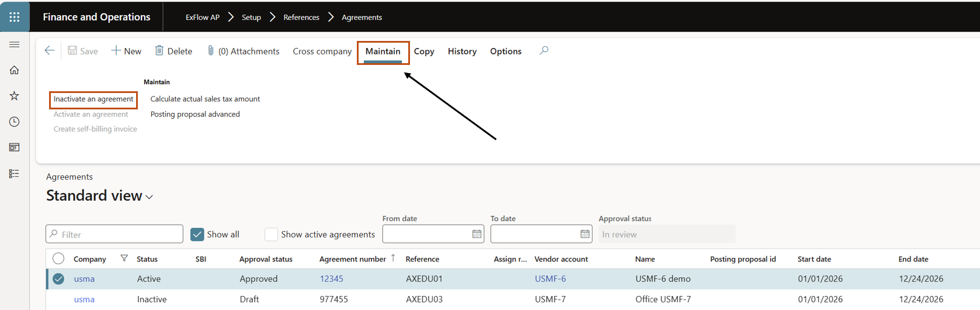Go to the Home icon in sidebar
Image resolution: width=980 pixels, height=310 pixels.
tap(15, 70)
